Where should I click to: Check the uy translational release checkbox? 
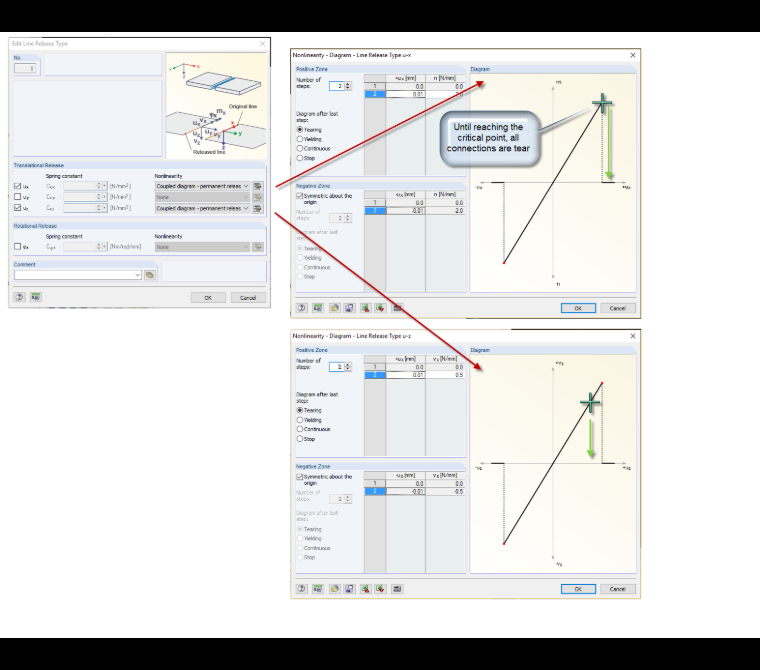pos(18,197)
